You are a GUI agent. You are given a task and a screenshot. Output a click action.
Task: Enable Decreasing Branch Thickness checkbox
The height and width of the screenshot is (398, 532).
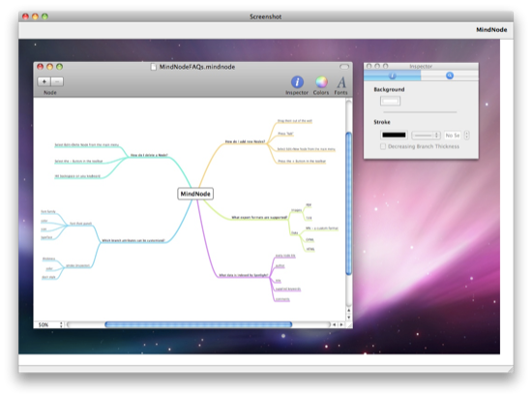pyautogui.click(x=383, y=146)
